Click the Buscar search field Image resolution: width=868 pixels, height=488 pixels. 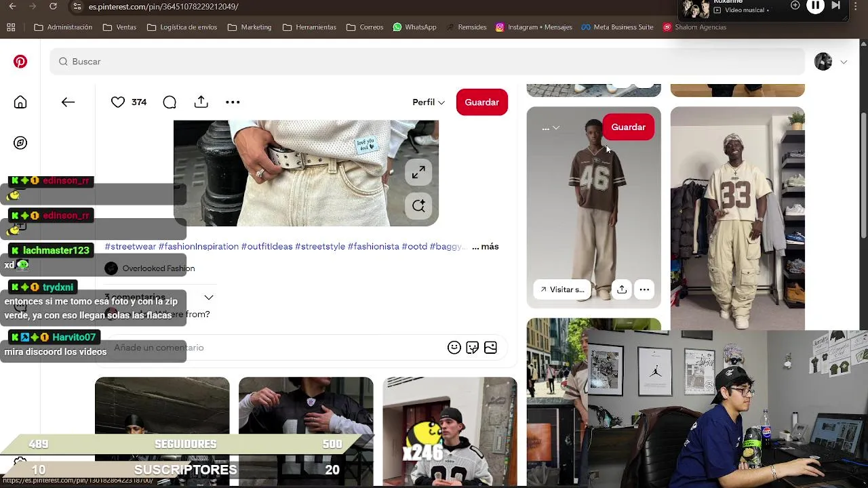(427, 62)
